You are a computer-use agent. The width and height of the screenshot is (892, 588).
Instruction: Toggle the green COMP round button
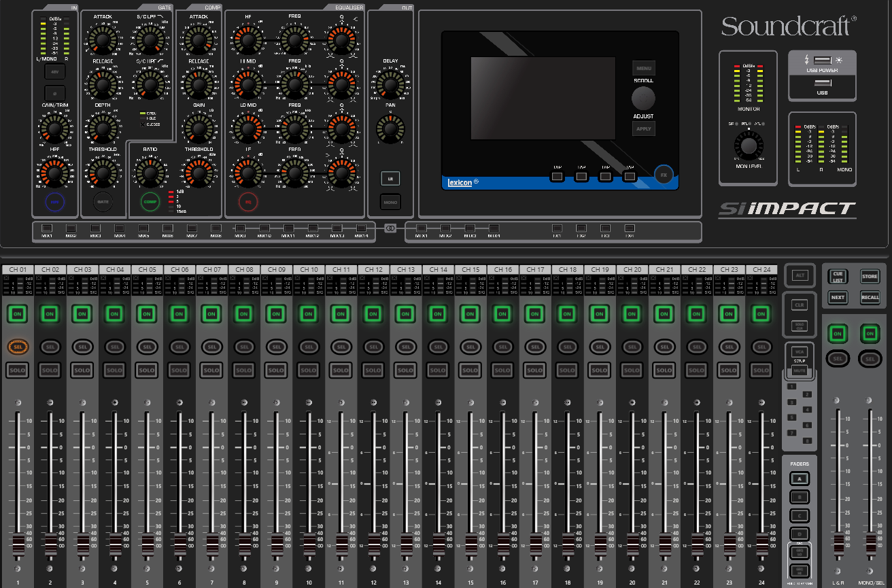(x=150, y=201)
